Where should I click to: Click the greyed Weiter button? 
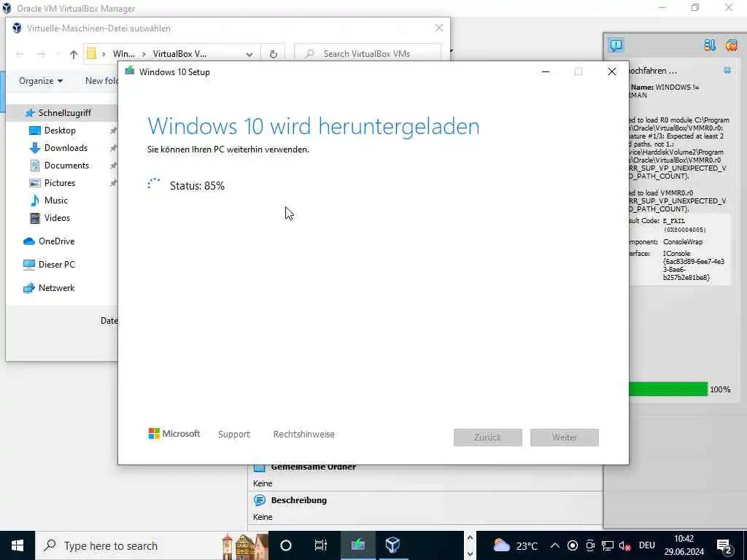click(565, 437)
